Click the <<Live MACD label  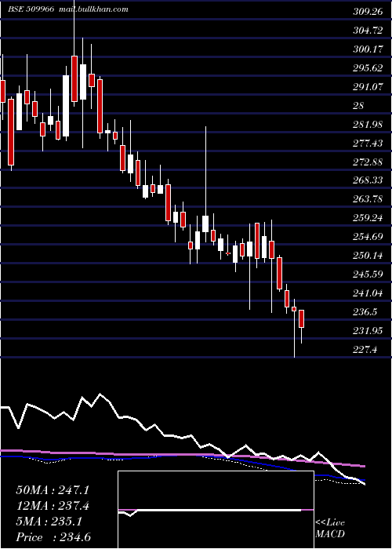330,529
